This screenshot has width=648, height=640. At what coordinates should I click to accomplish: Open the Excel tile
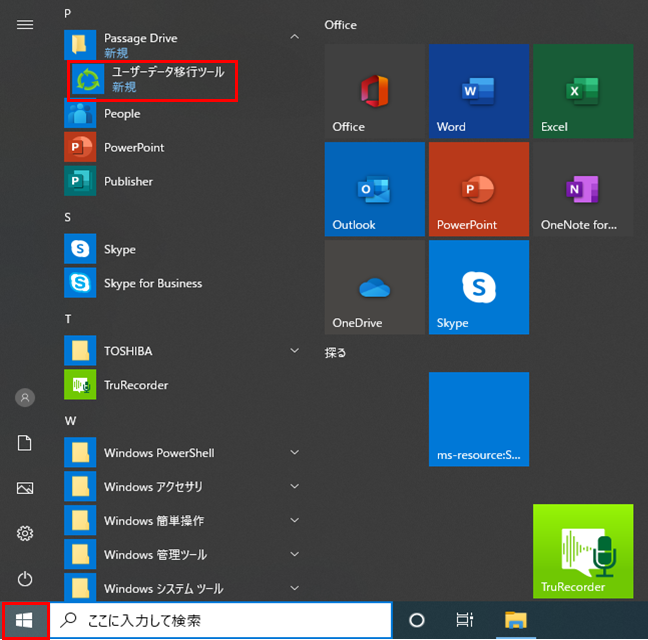tap(583, 91)
